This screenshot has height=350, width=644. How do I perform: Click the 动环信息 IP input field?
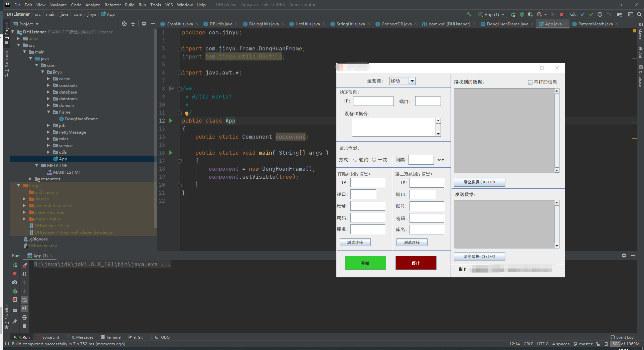point(373,101)
